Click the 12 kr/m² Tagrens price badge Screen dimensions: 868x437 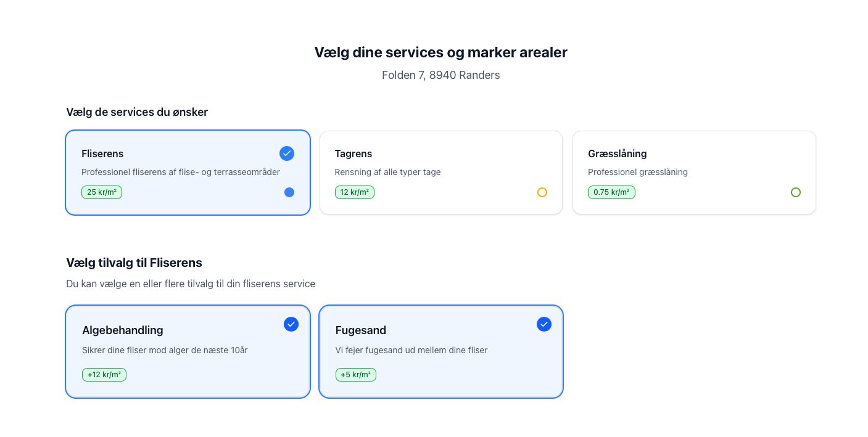355,192
